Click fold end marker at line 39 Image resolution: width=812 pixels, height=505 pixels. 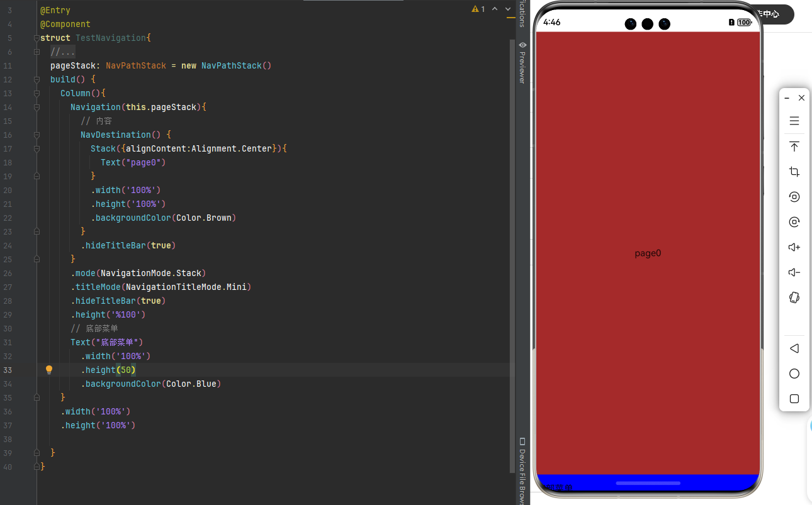[x=37, y=453]
